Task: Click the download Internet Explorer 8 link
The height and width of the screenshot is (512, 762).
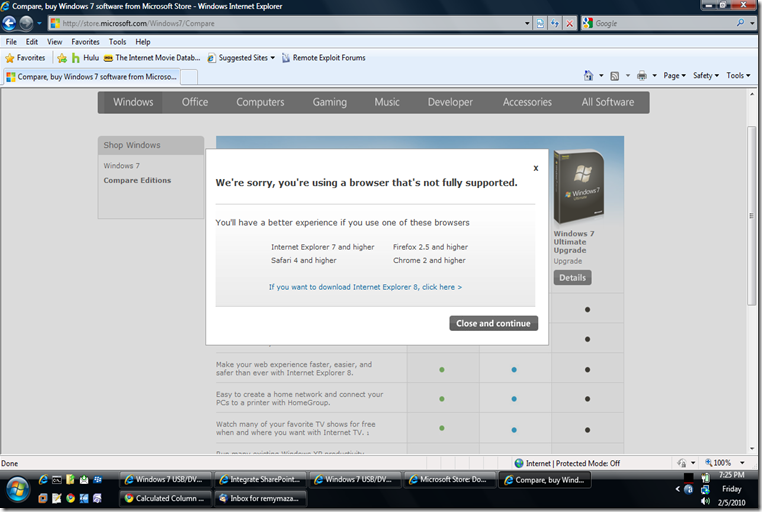Action: coord(365,287)
